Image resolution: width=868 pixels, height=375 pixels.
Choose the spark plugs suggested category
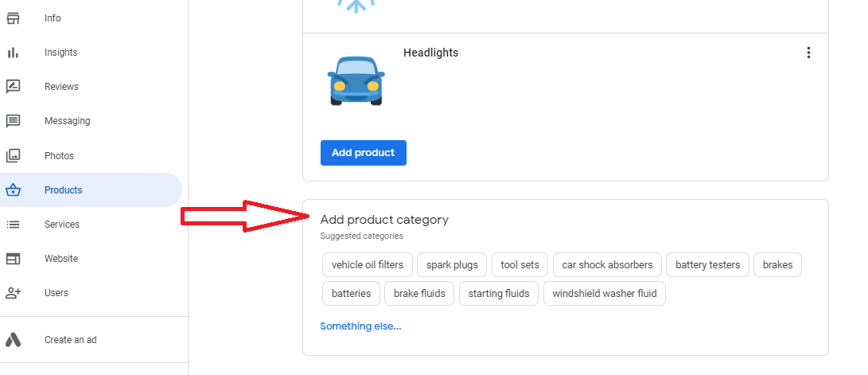pyautogui.click(x=452, y=265)
